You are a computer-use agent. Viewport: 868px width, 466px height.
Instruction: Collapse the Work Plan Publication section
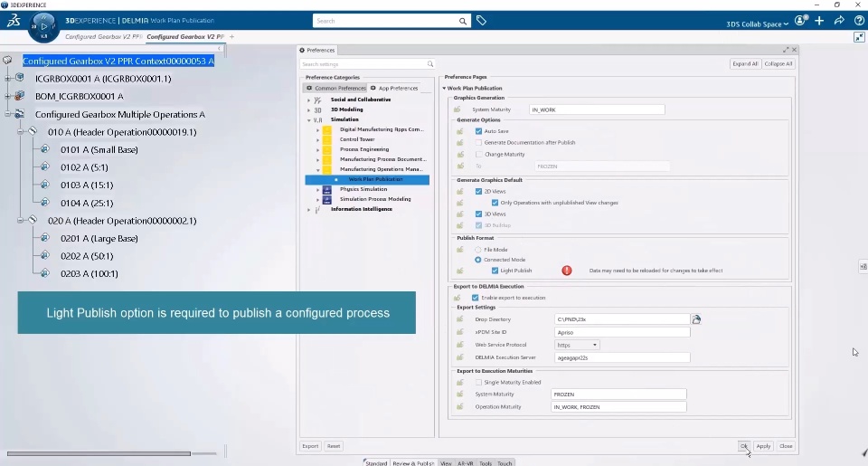444,88
